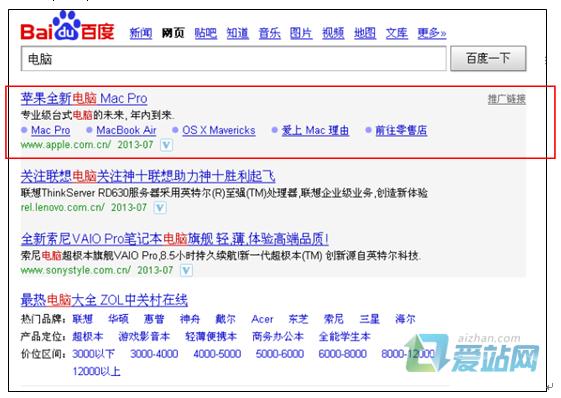The height and width of the screenshot is (398, 561).
Task: Select the 东芝 brand link
Action: (298, 319)
